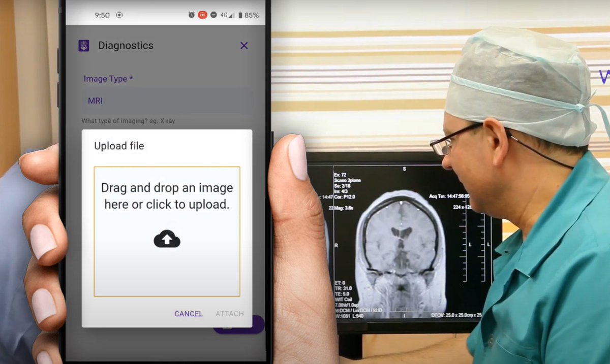Tap the Diagnostics header title text

[x=126, y=46]
